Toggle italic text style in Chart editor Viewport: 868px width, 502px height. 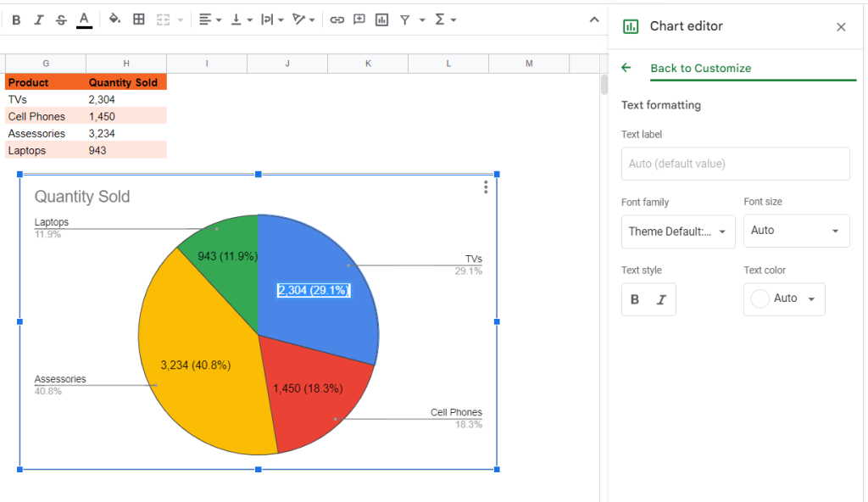tap(661, 300)
